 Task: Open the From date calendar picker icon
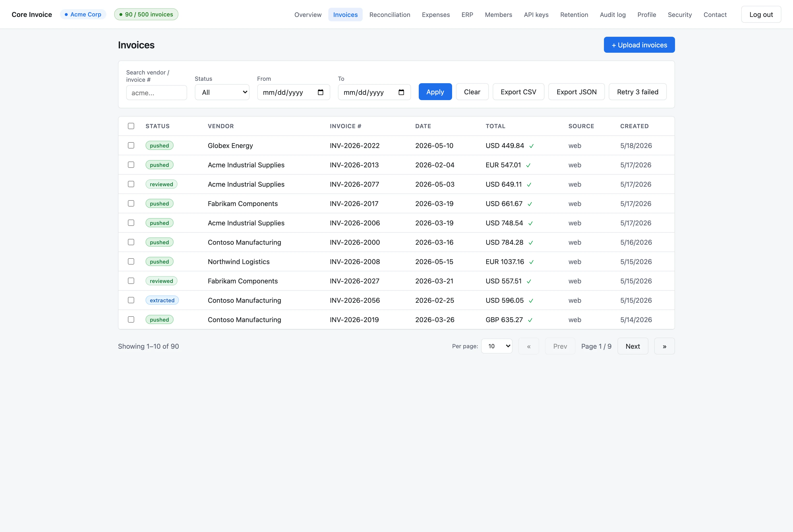click(321, 92)
